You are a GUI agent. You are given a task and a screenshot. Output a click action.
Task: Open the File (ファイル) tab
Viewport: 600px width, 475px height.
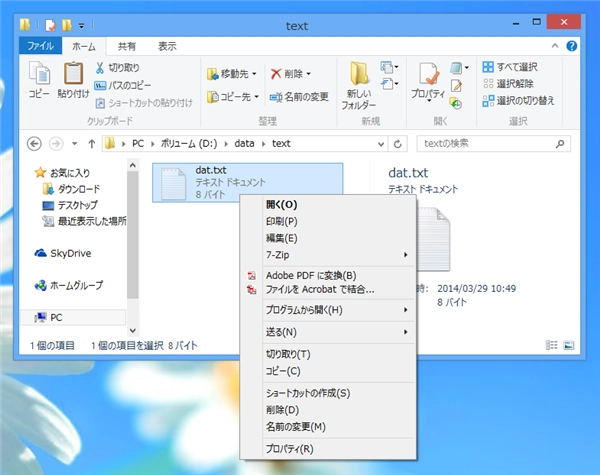pyautogui.click(x=41, y=46)
